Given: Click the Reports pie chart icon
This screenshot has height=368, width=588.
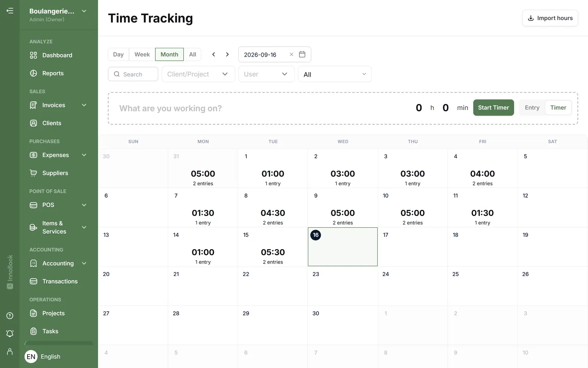Looking at the screenshot, I should click(33, 73).
